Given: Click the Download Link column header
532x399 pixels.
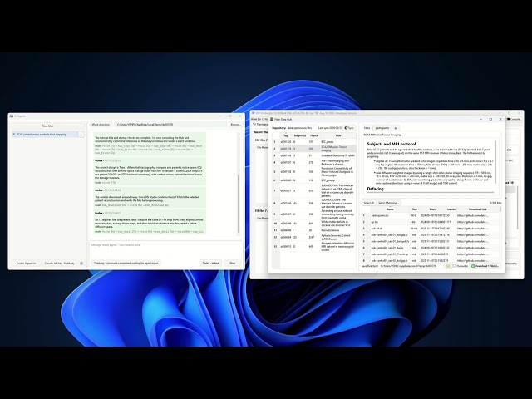Looking at the screenshot, I should pos(477,209).
